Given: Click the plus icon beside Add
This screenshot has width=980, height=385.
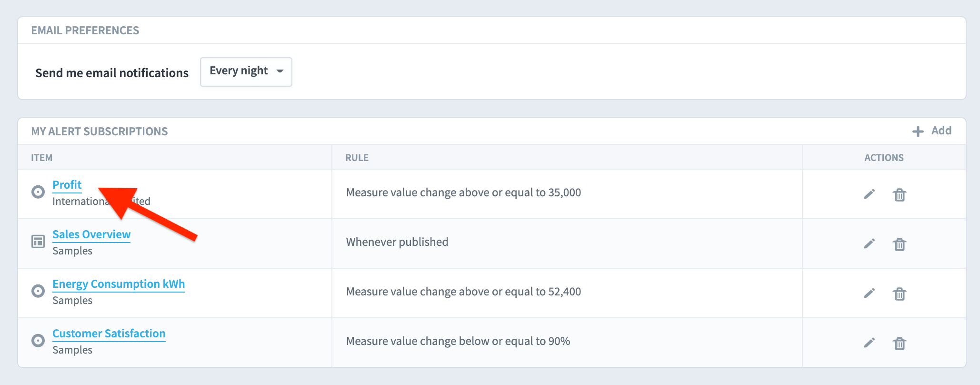Looking at the screenshot, I should (x=918, y=132).
